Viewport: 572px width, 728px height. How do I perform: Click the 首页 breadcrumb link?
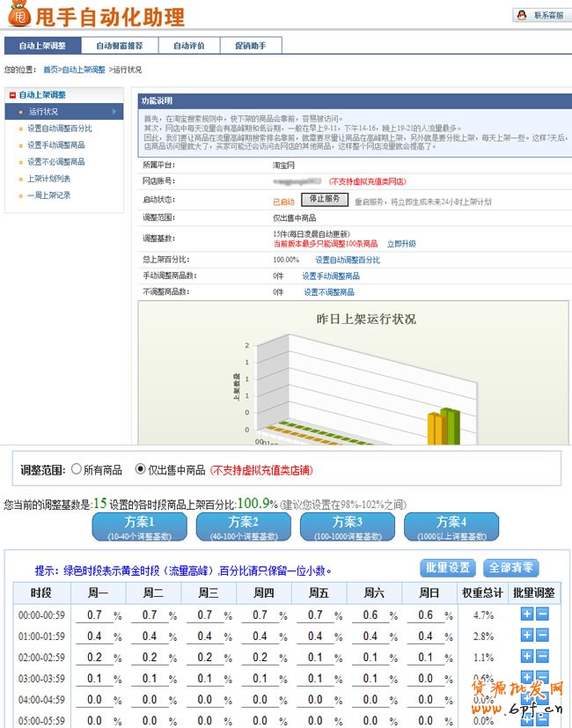tap(51, 70)
